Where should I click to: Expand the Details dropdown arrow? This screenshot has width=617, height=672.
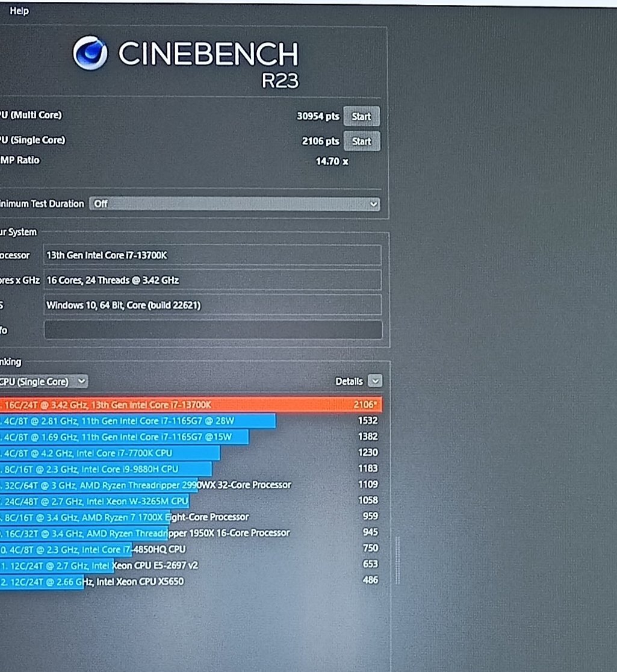[375, 381]
